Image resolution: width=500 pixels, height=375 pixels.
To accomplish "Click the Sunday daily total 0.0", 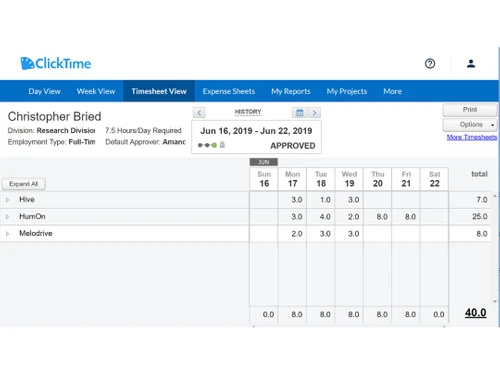I will pyautogui.click(x=268, y=314).
